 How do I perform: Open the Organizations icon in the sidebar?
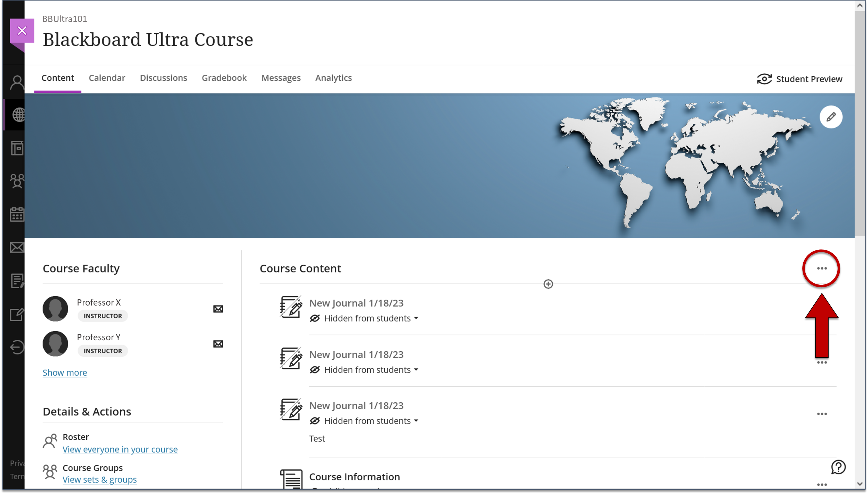pyautogui.click(x=17, y=181)
